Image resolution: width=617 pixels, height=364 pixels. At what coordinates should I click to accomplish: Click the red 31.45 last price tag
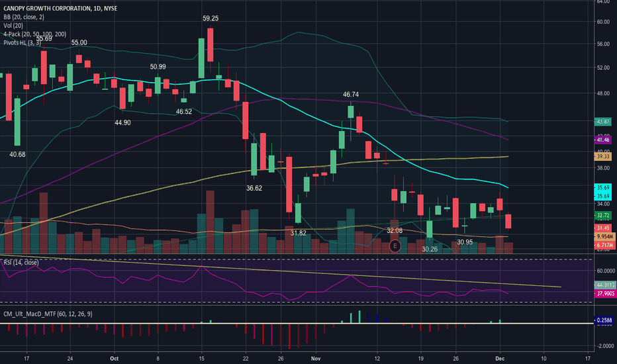602,228
